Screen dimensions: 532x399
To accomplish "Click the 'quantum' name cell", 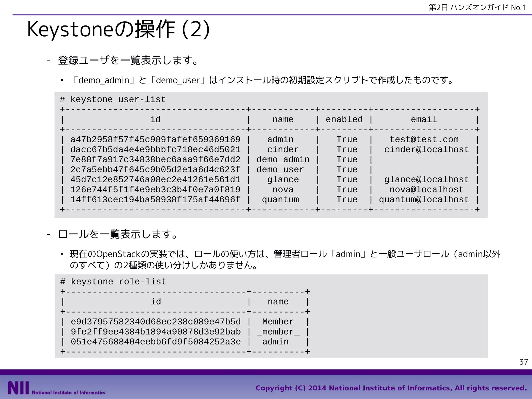I will point(280,199).
